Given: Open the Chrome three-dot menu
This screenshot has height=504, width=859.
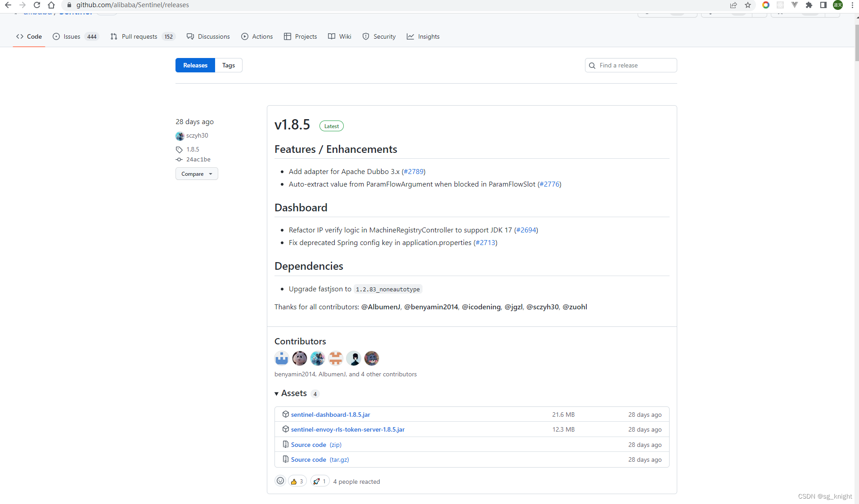Looking at the screenshot, I should pyautogui.click(x=852, y=5).
